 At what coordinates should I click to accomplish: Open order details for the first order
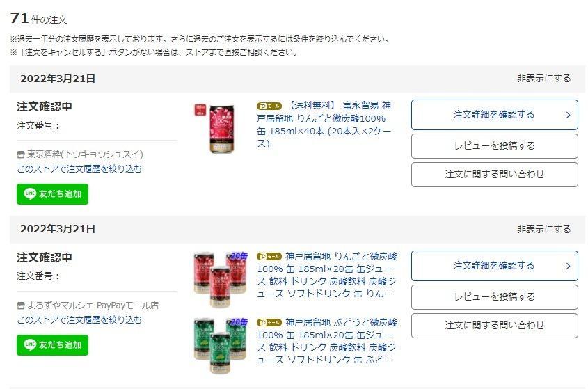(x=494, y=115)
